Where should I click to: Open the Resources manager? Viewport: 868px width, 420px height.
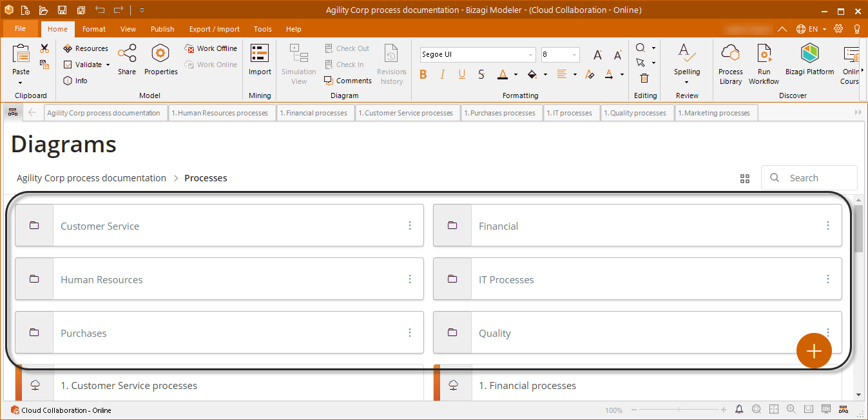pyautogui.click(x=86, y=48)
